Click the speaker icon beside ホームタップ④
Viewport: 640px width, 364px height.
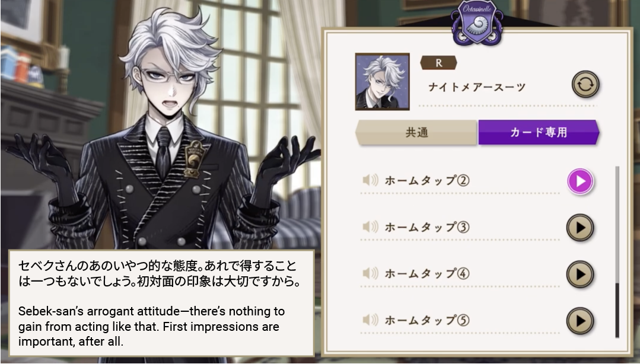(x=370, y=273)
